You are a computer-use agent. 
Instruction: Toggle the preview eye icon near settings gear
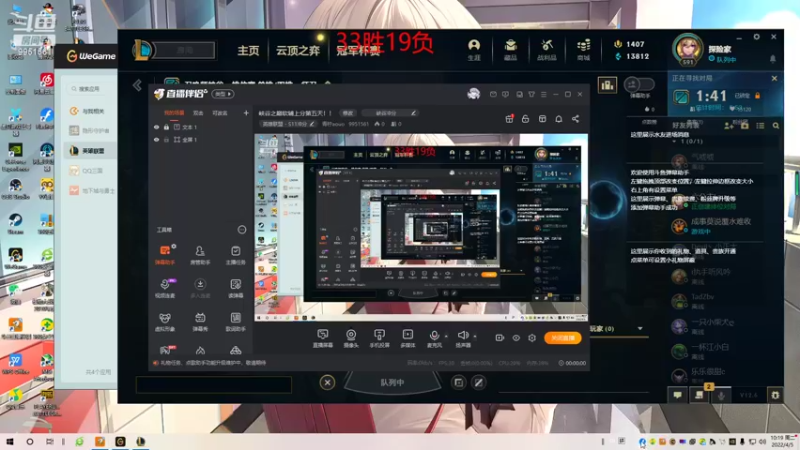(516, 338)
